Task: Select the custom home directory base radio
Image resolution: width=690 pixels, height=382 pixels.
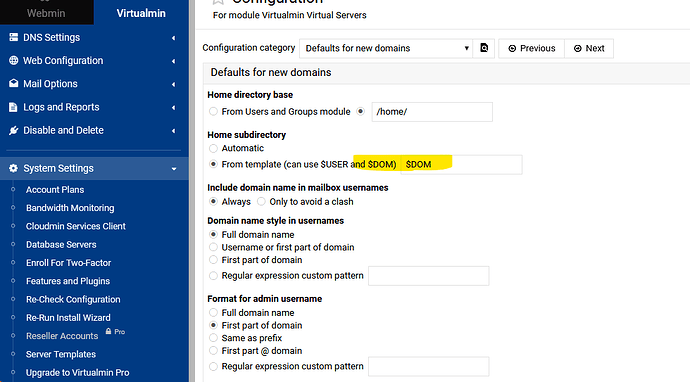Action: coord(360,111)
